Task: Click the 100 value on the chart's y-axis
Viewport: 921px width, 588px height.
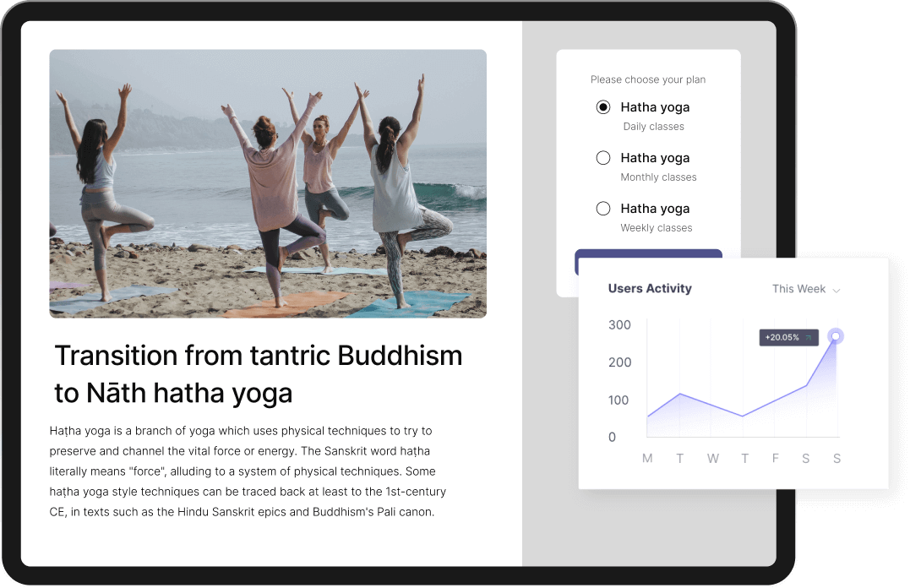Action: (619, 400)
